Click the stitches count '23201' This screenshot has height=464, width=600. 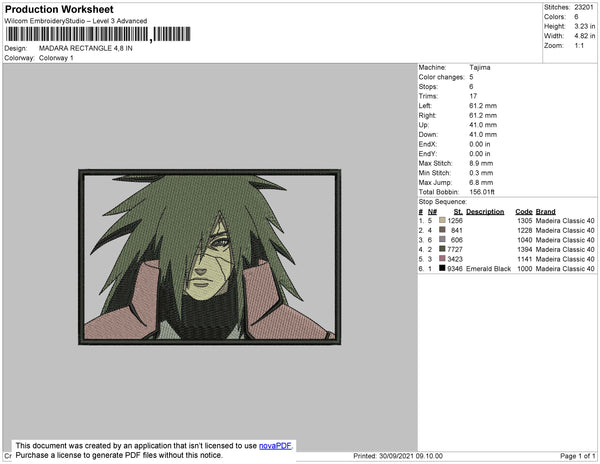(584, 7)
